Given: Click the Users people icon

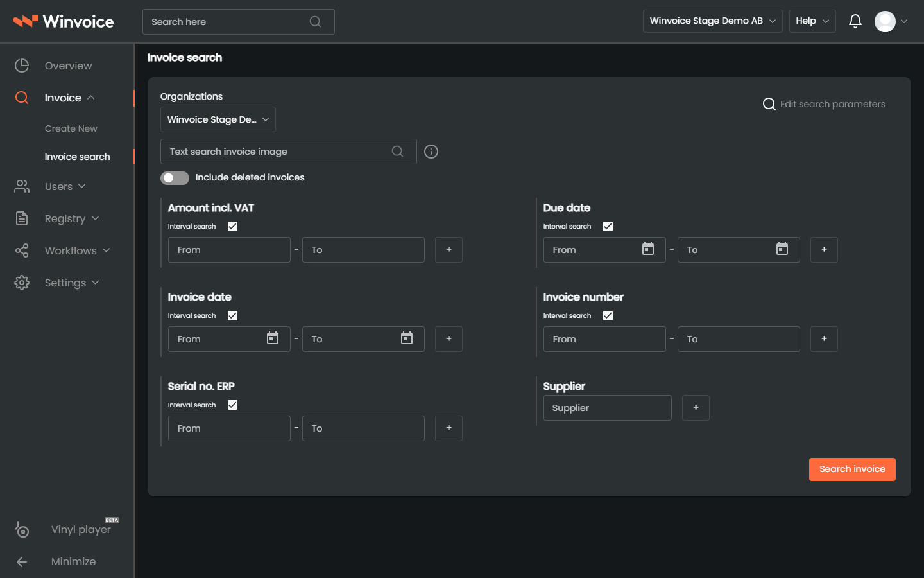Looking at the screenshot, I should [22, 186].
